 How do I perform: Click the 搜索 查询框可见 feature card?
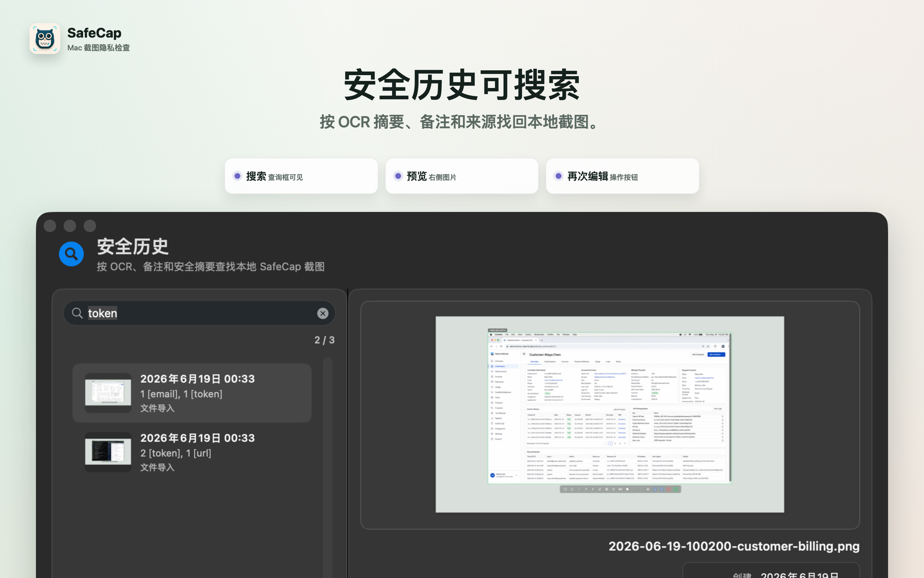click(x=301, y=176)
